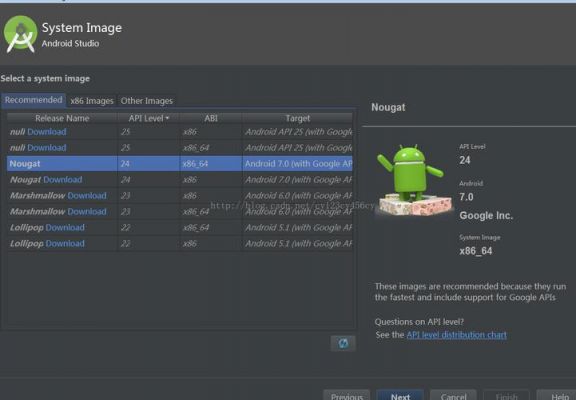
Task: Click the 'Google Inc.' vendor text
Action: 486,216
